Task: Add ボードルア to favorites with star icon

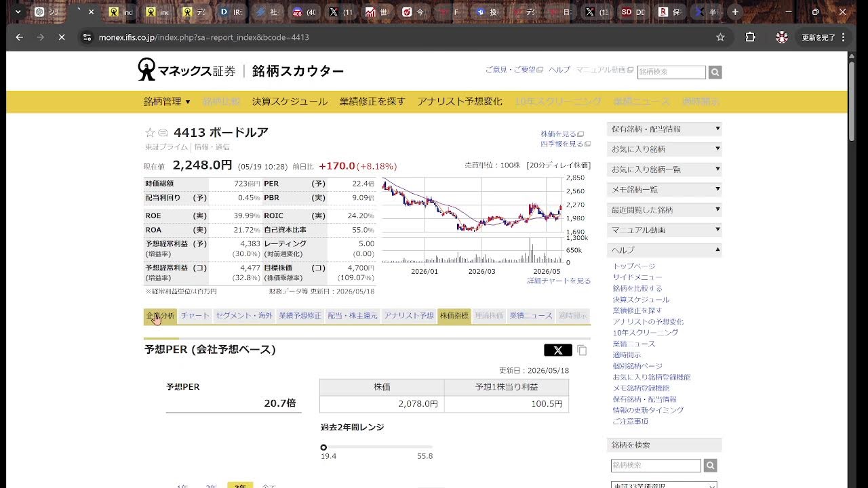Action: pyautogui.click(x=150, y=133)
